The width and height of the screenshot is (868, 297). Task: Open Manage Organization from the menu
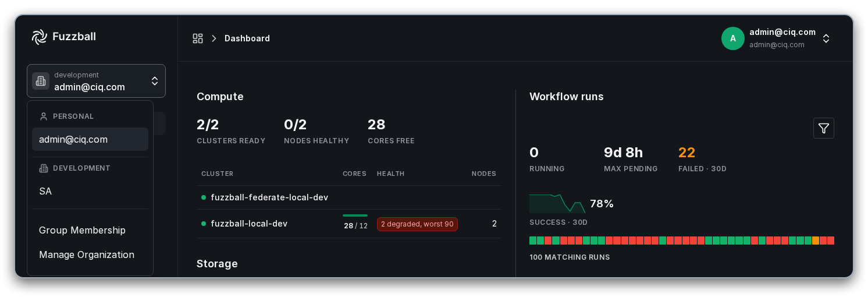click(x=90, y=254)
